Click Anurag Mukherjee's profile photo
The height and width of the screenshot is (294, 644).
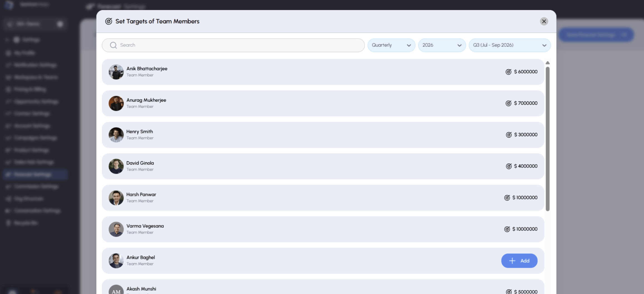[x=116, y=103]
